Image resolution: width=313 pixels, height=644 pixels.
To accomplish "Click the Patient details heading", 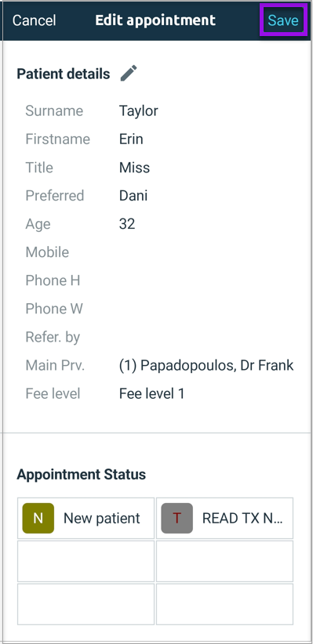I will tap(64, 74).
